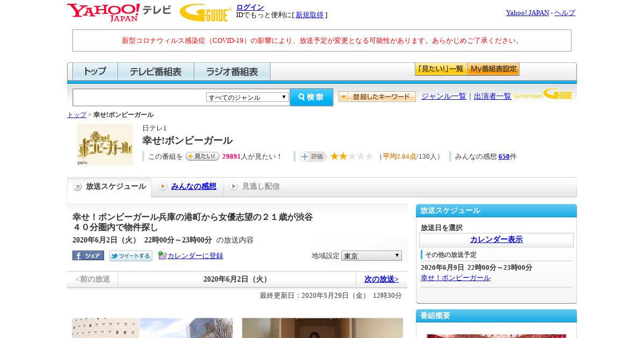
Task: Switch to the ラジオ番組表 tab
Action: coord(232,71)
